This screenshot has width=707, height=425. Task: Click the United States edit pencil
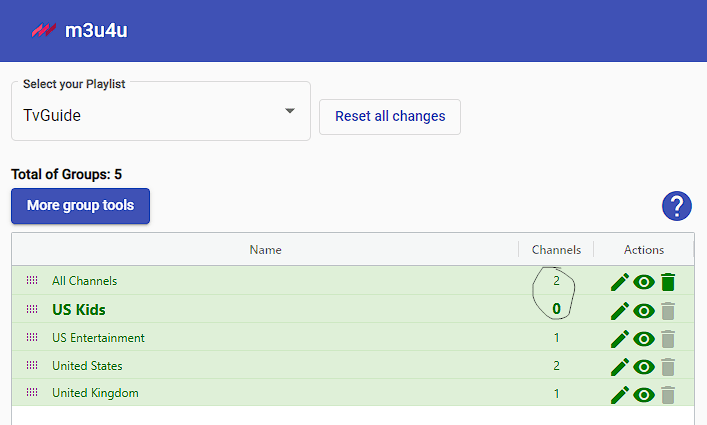point(620,367)
